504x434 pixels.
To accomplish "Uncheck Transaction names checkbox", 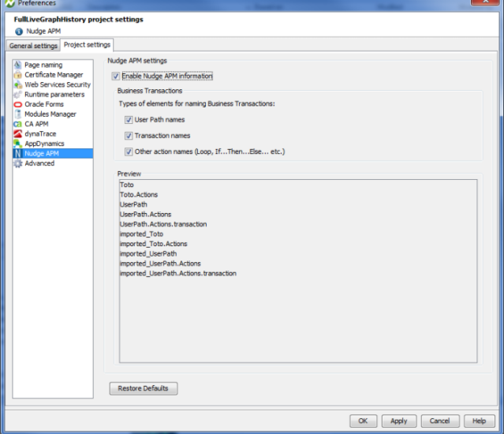I will coord(129,136).
